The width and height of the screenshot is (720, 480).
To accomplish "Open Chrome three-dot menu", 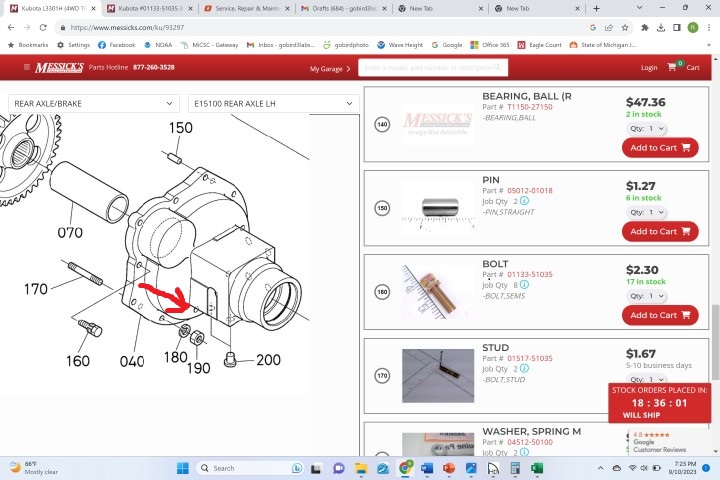I will (x=709, y=28).
